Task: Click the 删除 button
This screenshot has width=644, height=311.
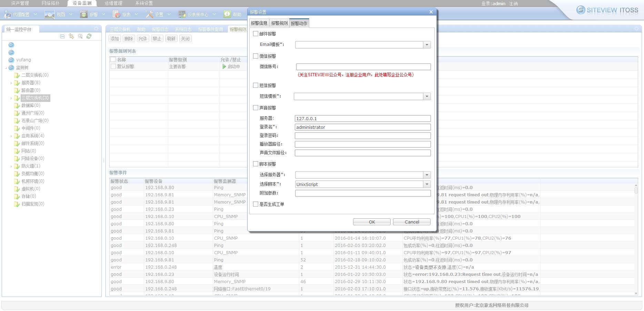Action: [129, 39]
